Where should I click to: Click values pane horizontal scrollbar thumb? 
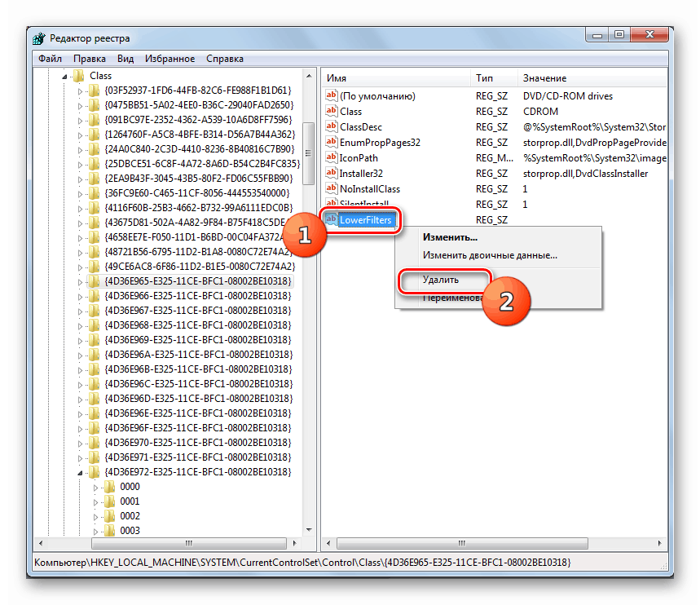[x=462, y=543]
